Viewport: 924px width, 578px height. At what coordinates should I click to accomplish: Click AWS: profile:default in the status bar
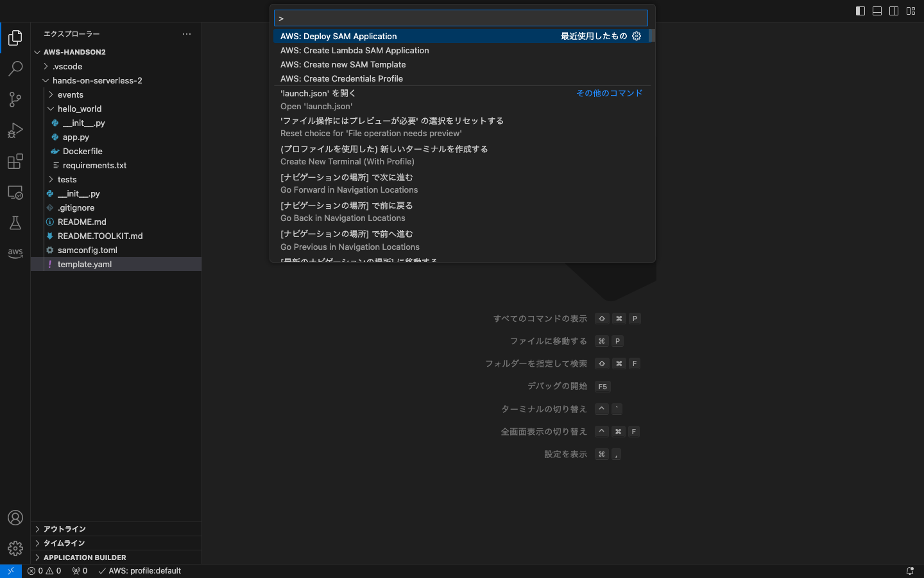(x=139, y=570)
